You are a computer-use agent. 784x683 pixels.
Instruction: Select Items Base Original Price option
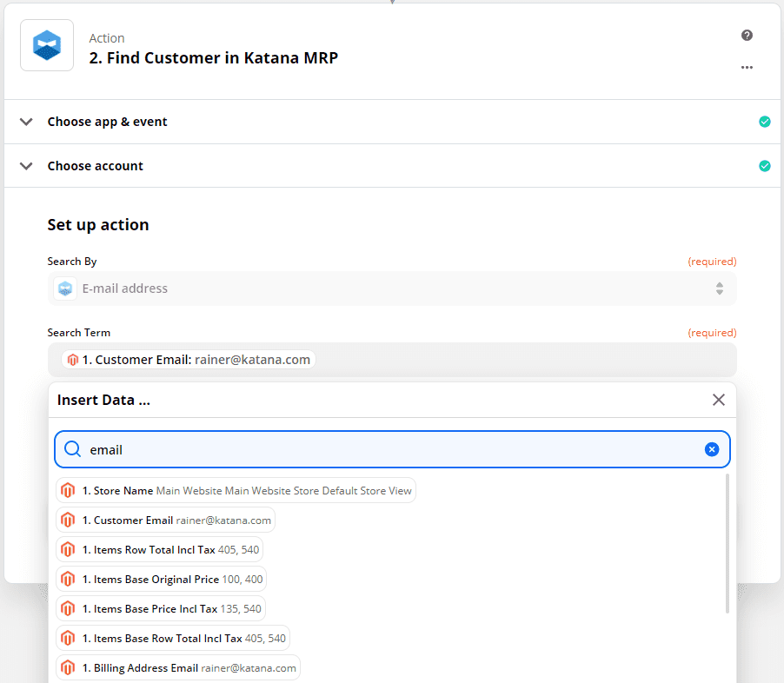point(161,579)
